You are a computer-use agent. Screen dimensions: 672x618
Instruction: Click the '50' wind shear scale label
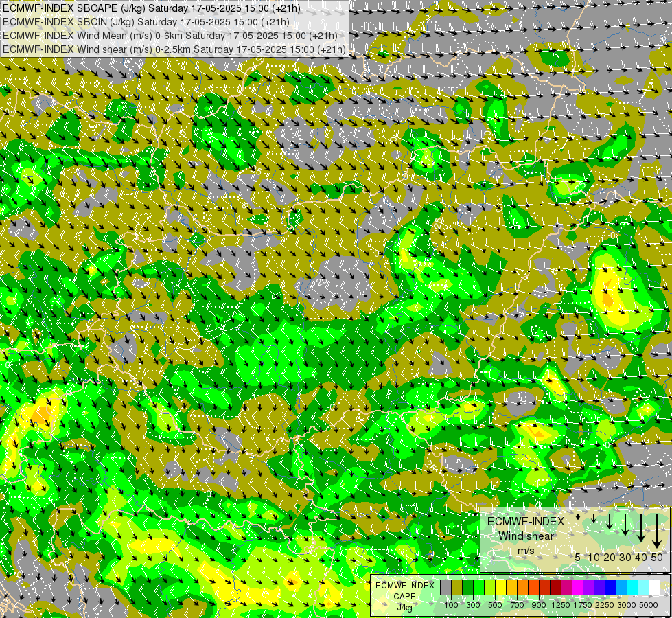657,558
